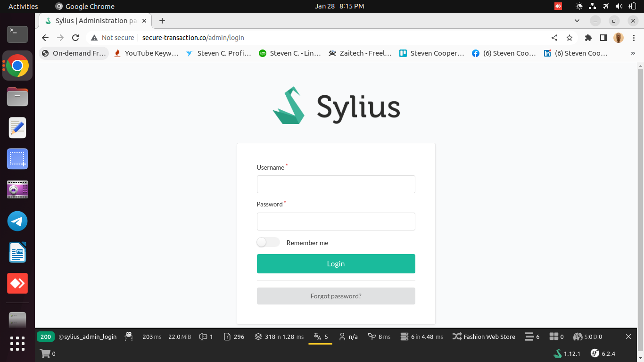Image resolution: width=644 pixels, height=362 pixels.
Task: Open the Chrome three-dot menu
Action: (633, 38)
